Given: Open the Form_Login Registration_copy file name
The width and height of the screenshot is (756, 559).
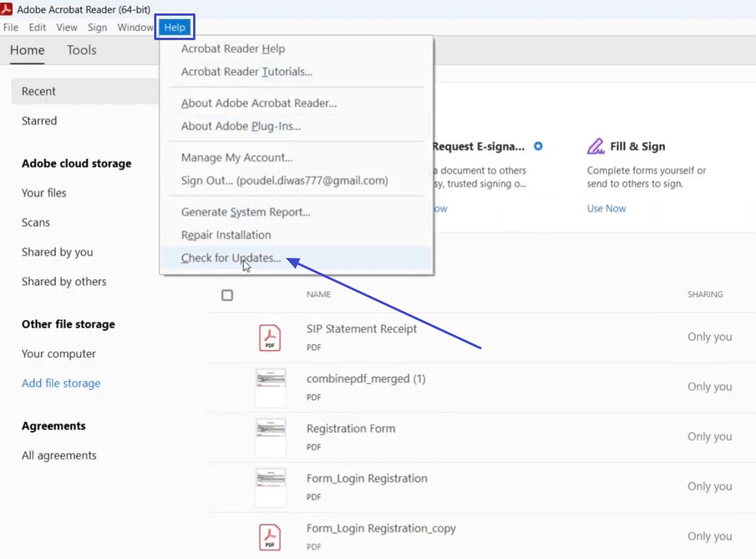Looking at the screenshot, I should coord(381,529).
